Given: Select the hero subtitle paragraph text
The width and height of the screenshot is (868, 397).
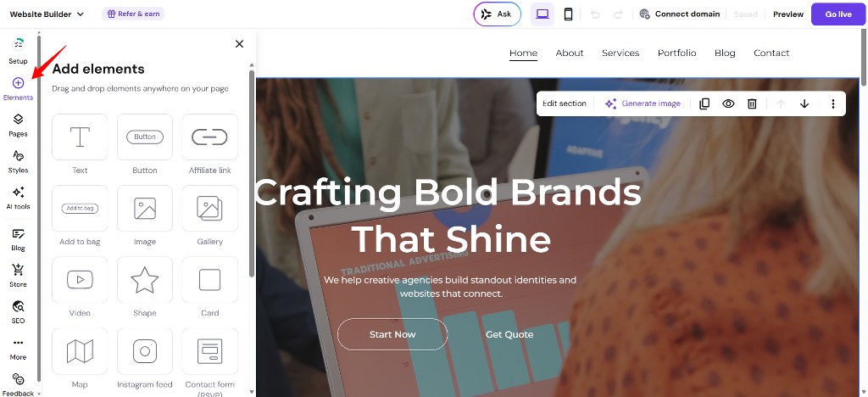Looking at the screenshot, I should [450, 287].
